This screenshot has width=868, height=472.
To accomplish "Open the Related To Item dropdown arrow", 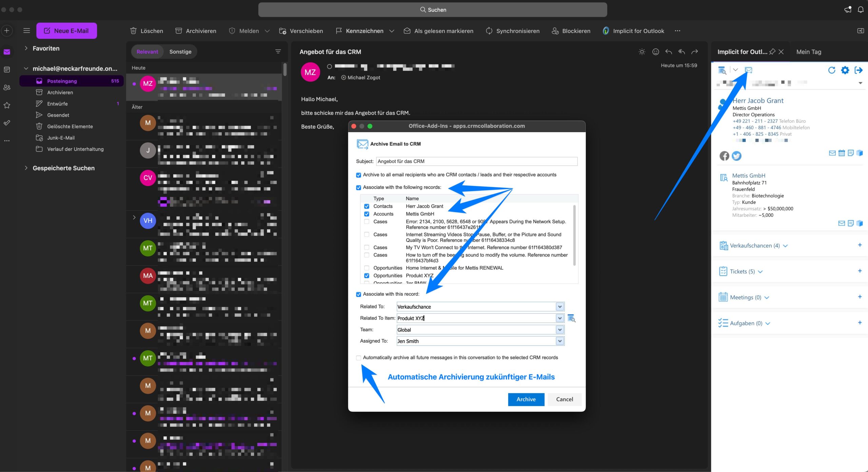I will tap(560, 318).
